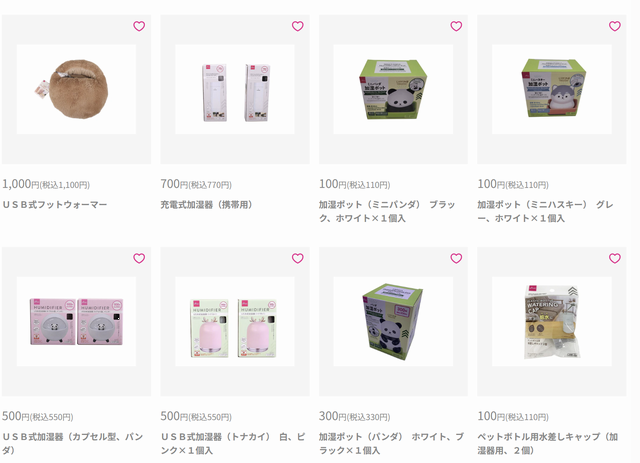This screenshot has height=463, width=640.
Task: Open 加湿ポット(ミニハスキー) グレー title link
Action: pos(545,211)
